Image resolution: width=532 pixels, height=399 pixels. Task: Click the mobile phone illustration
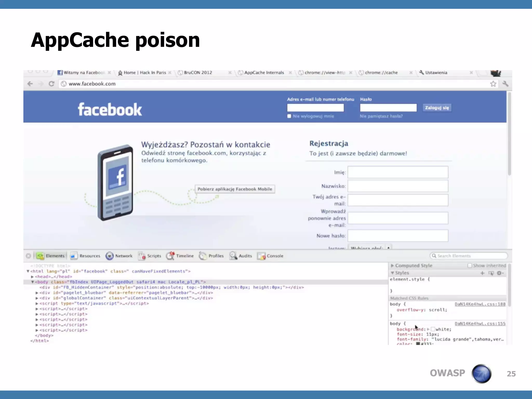point(115,183)
